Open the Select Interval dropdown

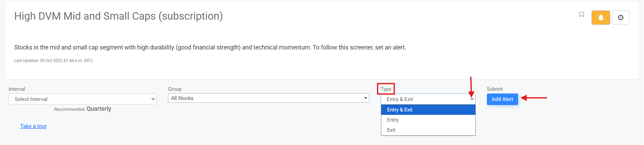pos(82,99)
